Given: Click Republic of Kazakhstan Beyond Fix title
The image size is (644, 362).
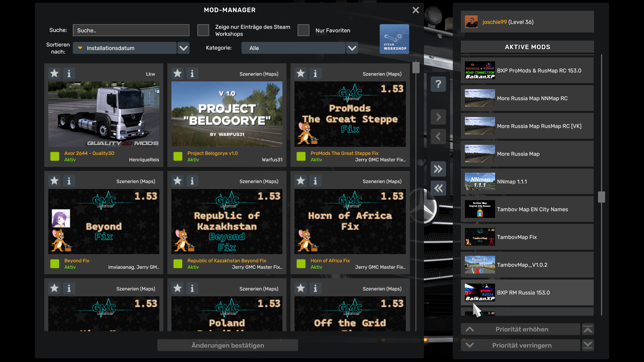Looking at the screenshot, I should [227, 260].
